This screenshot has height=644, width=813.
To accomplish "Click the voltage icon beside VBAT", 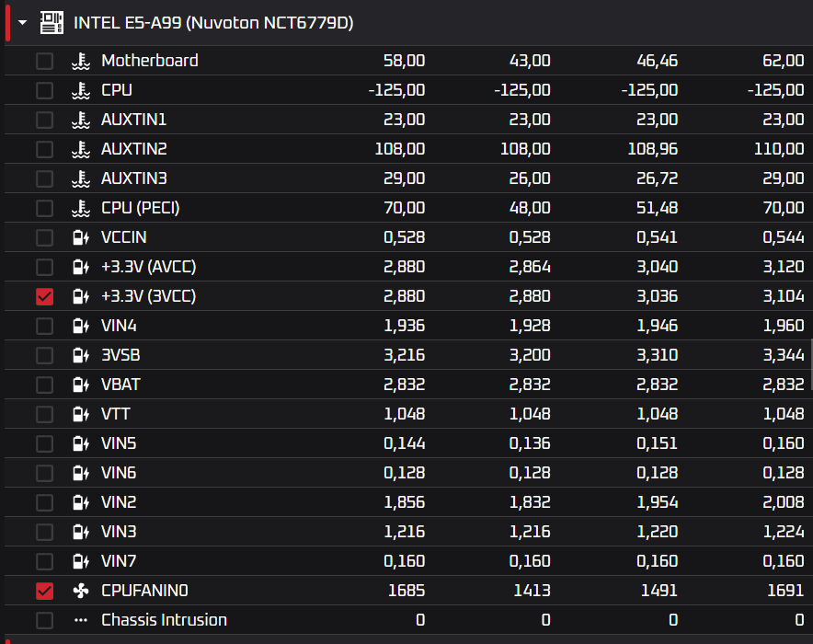I will click(81, 385).
